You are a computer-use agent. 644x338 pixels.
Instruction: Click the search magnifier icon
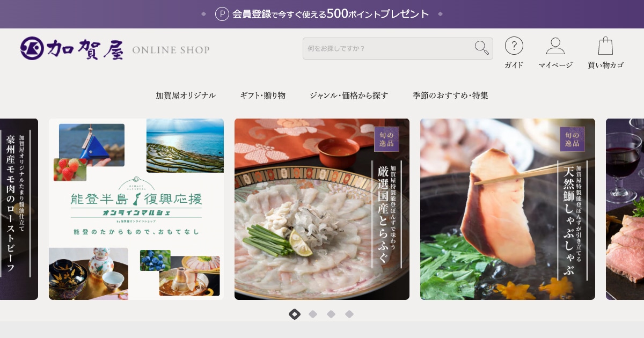pyautogui.click(x=481, y=48)
